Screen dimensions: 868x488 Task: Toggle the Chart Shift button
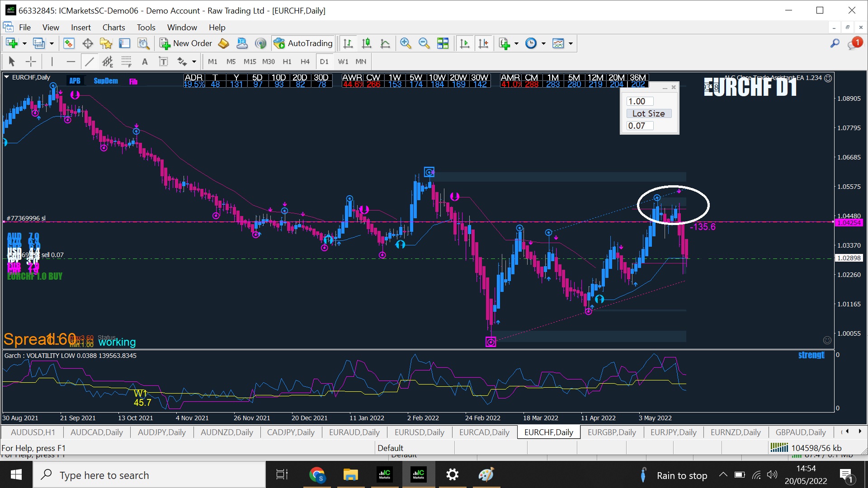pyautogui.click(x=483, y=43)
